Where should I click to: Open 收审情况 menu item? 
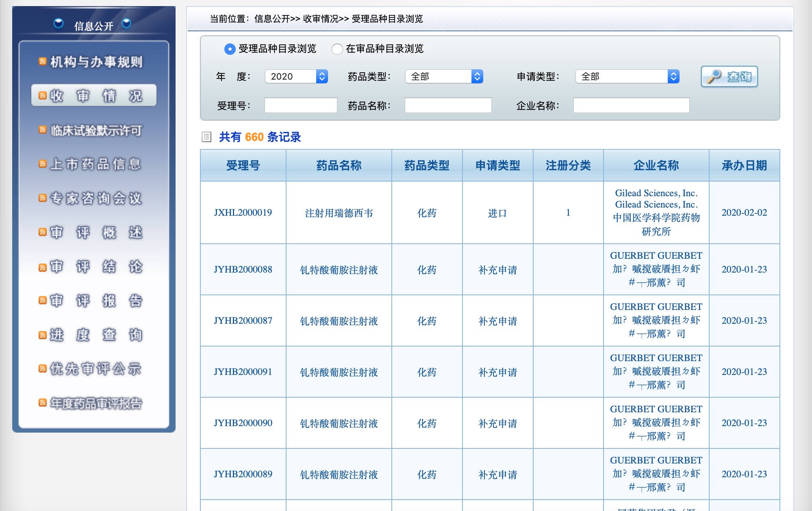point(94,95)
